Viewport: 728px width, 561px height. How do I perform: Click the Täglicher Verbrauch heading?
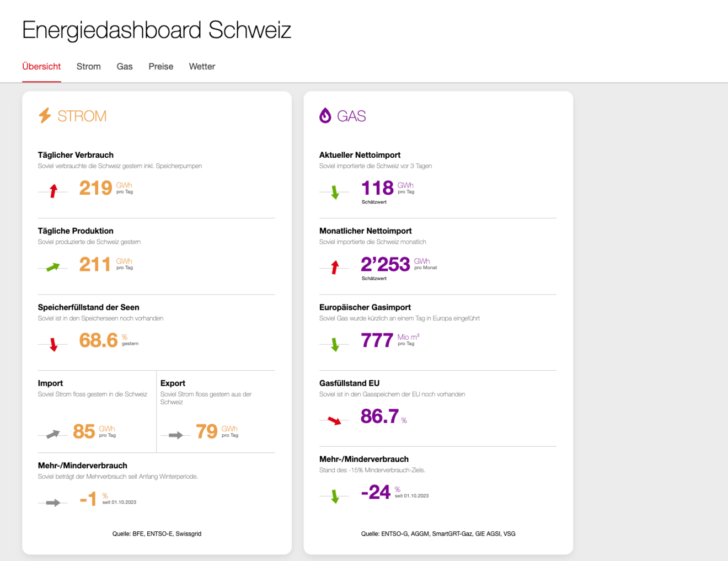click(x=76, y=155)
